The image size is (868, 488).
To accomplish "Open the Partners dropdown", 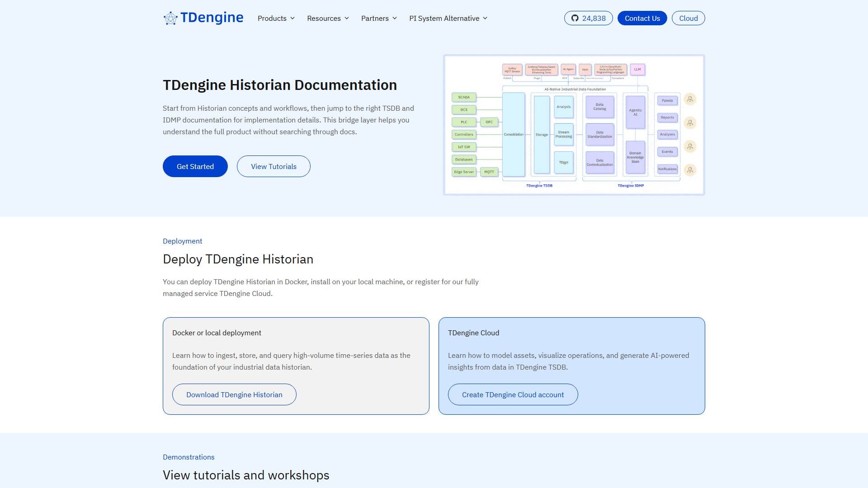I will click(x=379, y=18).
